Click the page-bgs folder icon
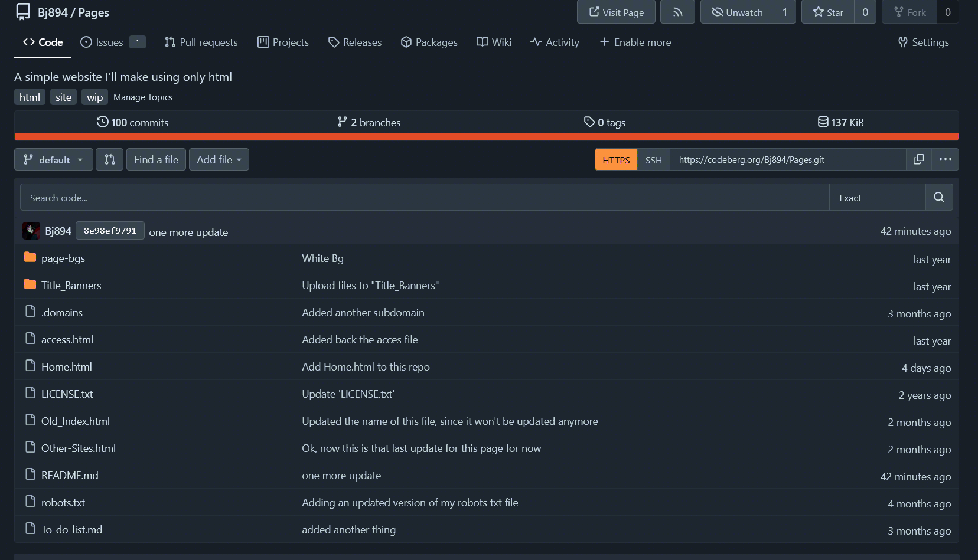Screen dimensions: 978x560 click(30, 257)
